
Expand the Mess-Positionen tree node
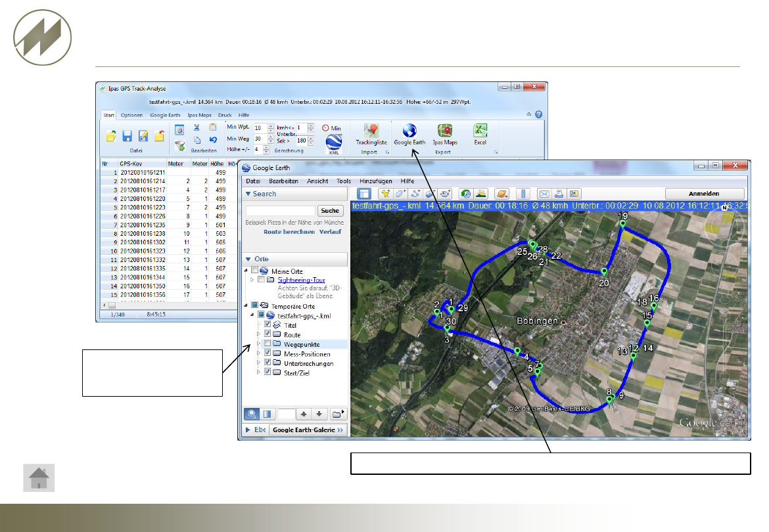pyautogui.click(x=258, y=353)
